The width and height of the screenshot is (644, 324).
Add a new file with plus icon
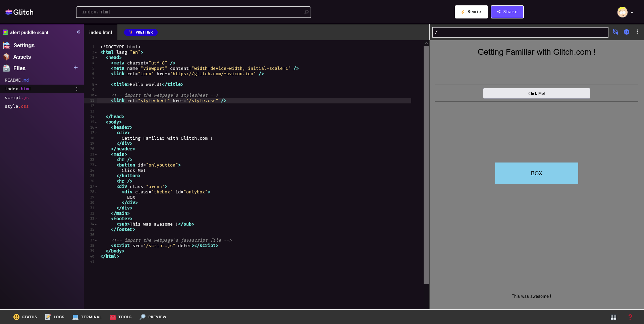(x=76, y=68)
